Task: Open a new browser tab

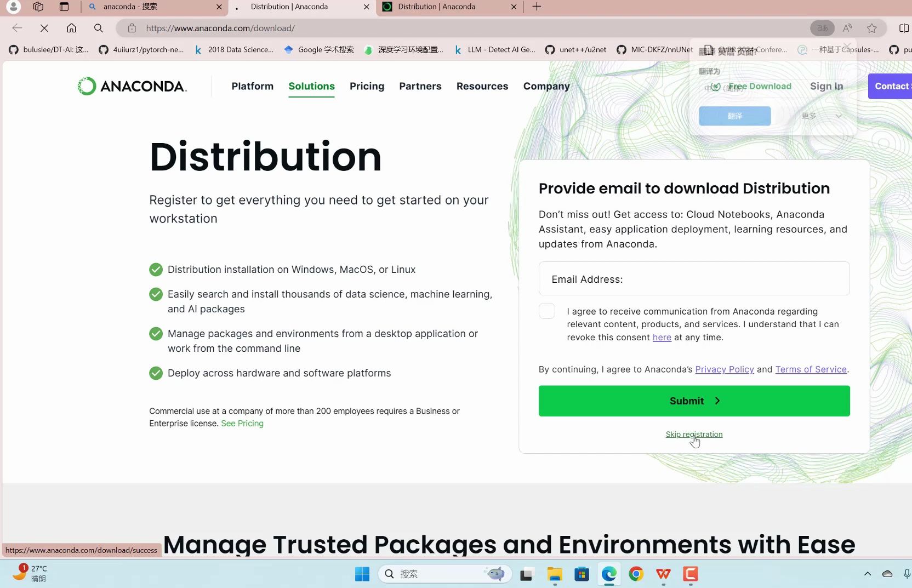Action: pyautogui.click(x=537, y=7)
